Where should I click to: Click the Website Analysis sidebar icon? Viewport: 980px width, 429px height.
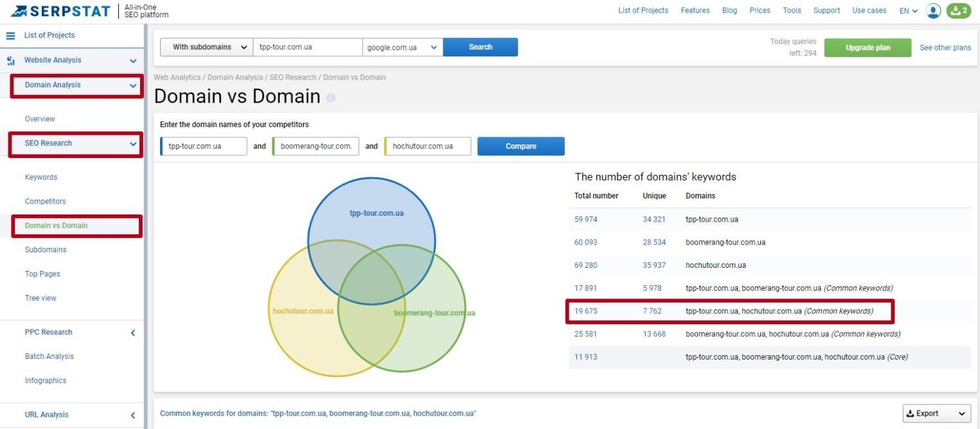[10, 61]
